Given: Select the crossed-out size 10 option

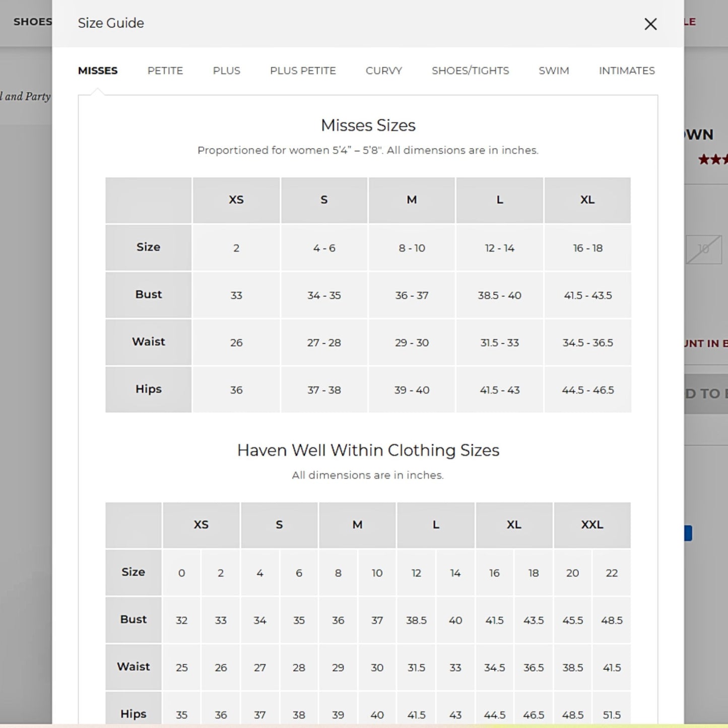Looking at the screenshot, I should pyautogui.click(x=703, y=249).
